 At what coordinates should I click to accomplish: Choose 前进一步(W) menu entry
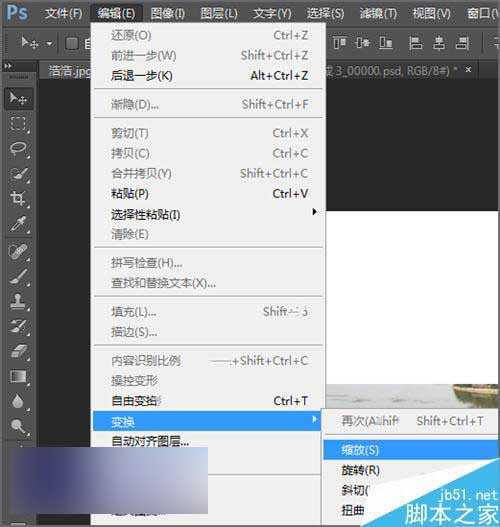(x=208, y=55)
